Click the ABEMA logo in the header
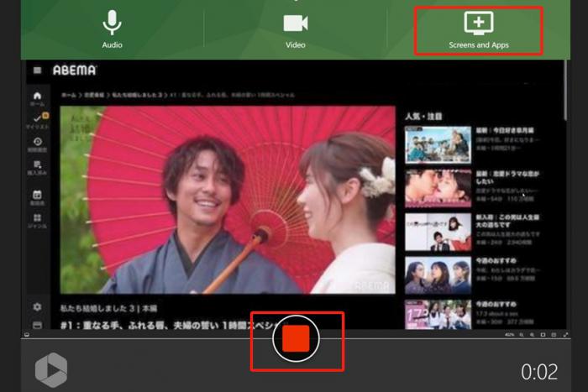588x392 pixels. point(75,70)
